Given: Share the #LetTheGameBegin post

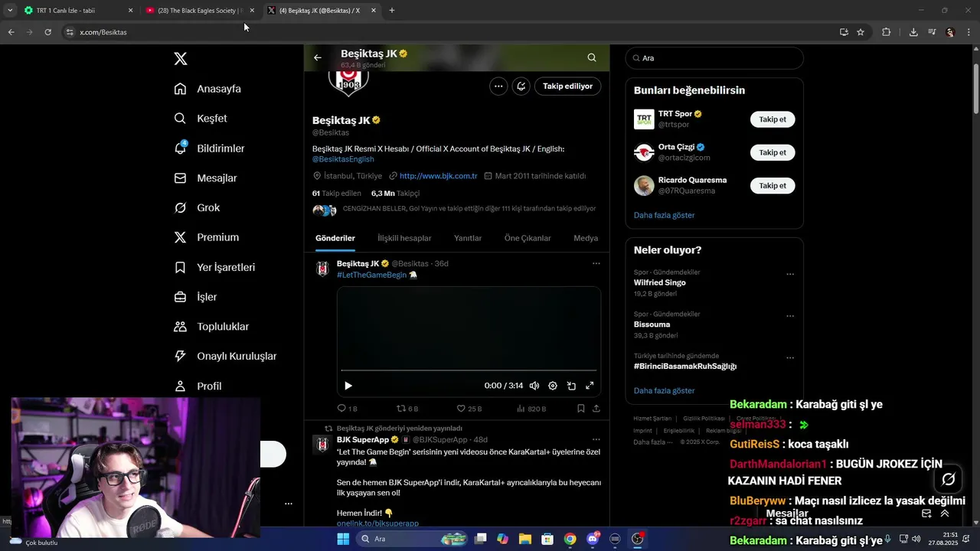Looking at the screenshot, I should (596, 409).
